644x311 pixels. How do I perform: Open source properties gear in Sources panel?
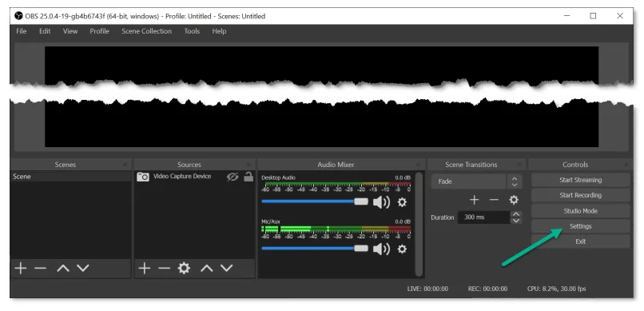tap(184, 269)
